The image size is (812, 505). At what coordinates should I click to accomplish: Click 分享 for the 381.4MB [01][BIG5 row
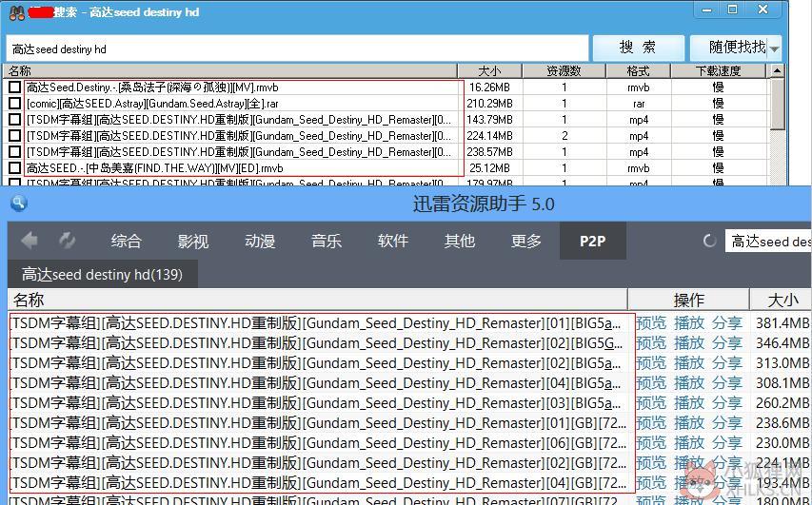727,322
